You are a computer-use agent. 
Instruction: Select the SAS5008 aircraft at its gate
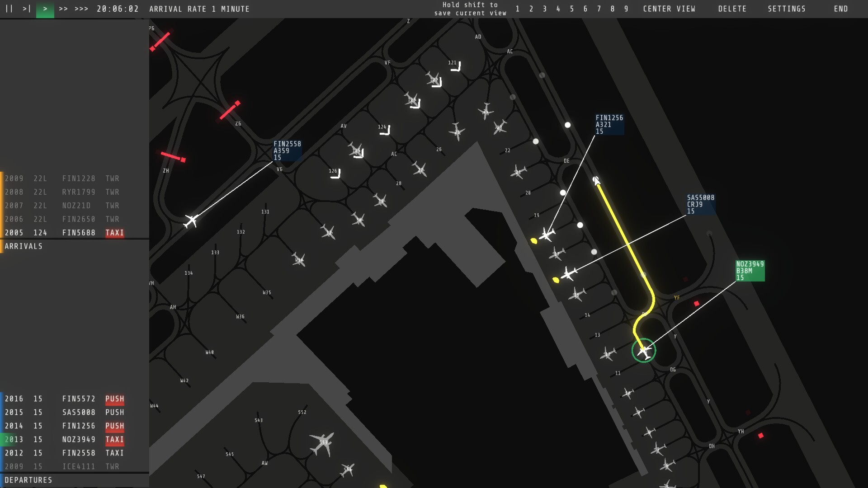(x=571, y=272)
